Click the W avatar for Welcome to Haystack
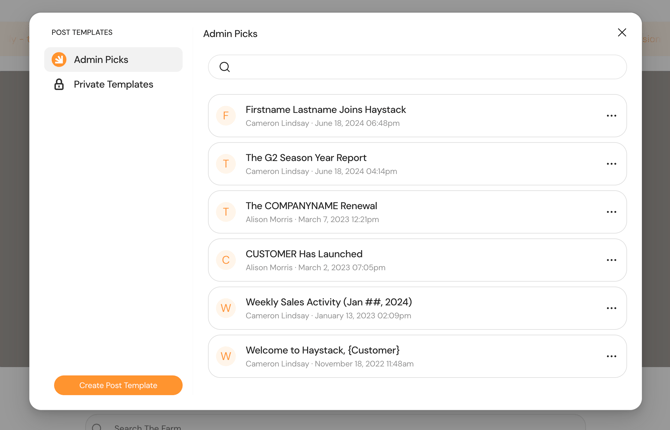Image resolution: width=670 pixels, height=430 pixels. (226, 356)
